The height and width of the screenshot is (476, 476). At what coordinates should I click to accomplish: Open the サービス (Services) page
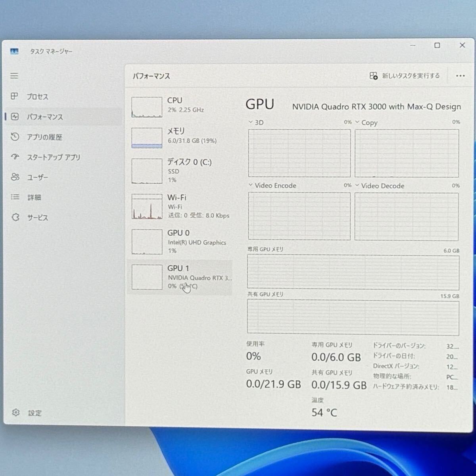coord(63,217)
